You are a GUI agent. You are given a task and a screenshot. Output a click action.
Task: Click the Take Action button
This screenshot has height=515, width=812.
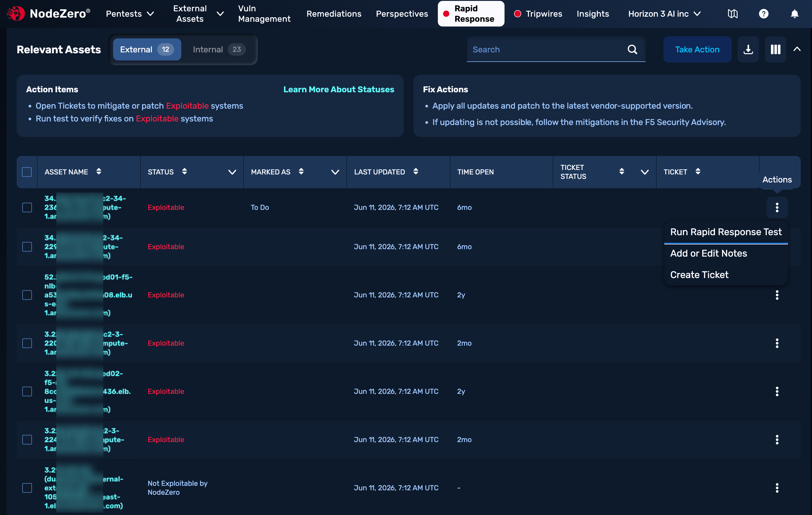(697, 50)
